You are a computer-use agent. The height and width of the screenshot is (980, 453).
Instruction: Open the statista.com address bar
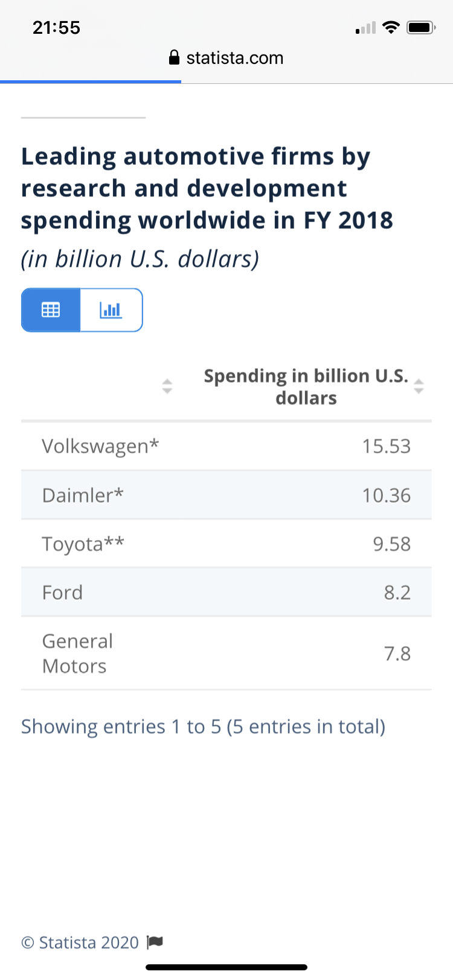(x=226, y=57)
